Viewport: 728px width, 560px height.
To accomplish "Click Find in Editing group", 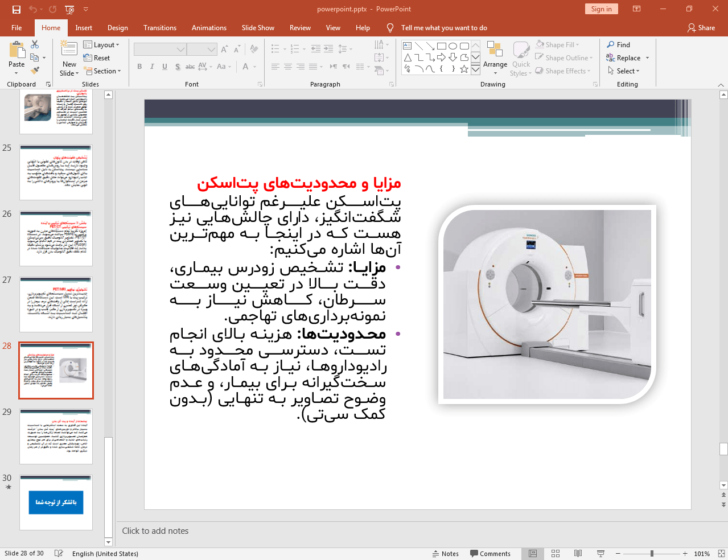I will pyautogui.click(x=619, y=44).
